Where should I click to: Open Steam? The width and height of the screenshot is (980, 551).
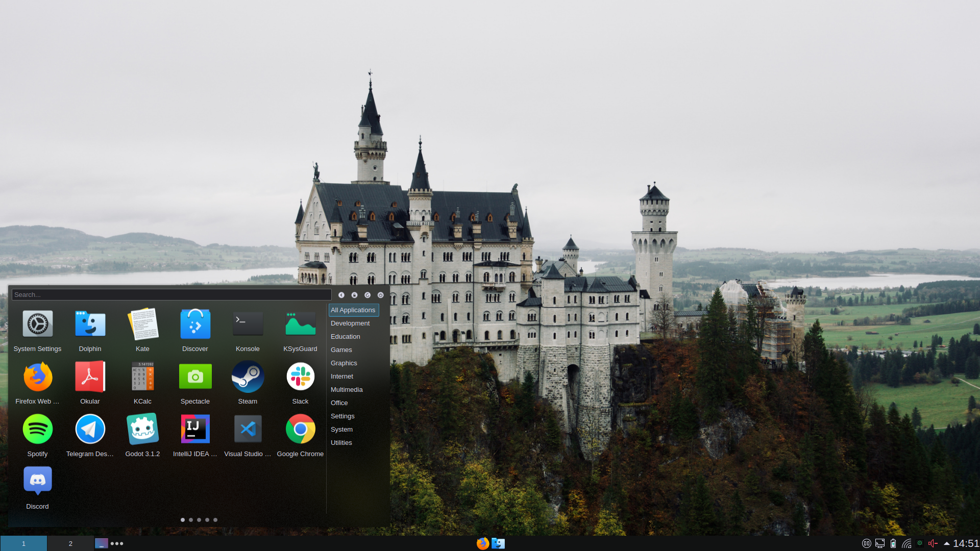[x=248, y=383]
